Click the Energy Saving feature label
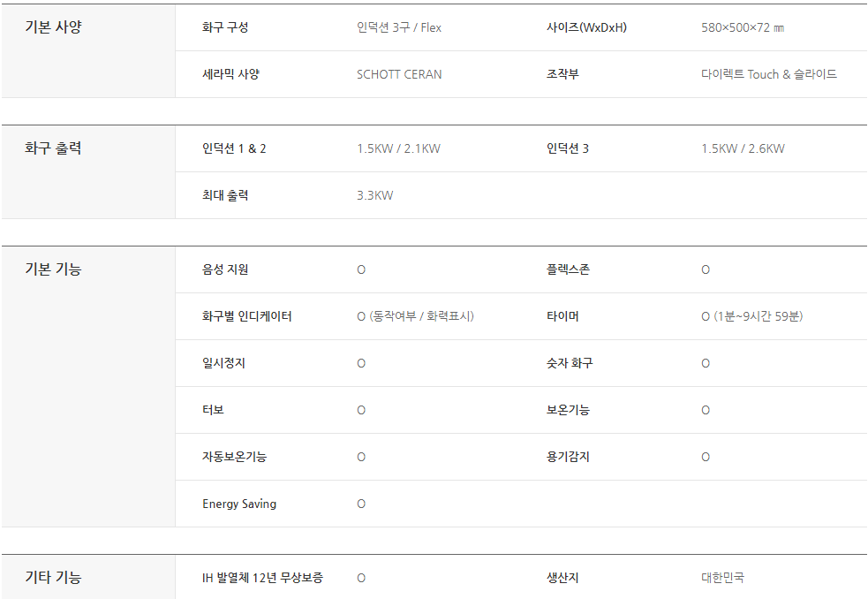Viewport: 868px width, 599px height. click(x=239, y=504)
